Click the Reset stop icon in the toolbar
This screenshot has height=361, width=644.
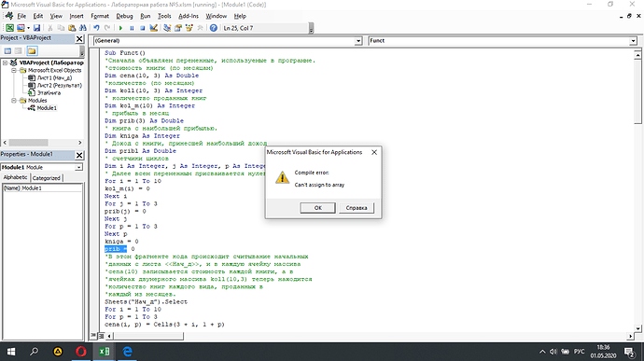142,28
